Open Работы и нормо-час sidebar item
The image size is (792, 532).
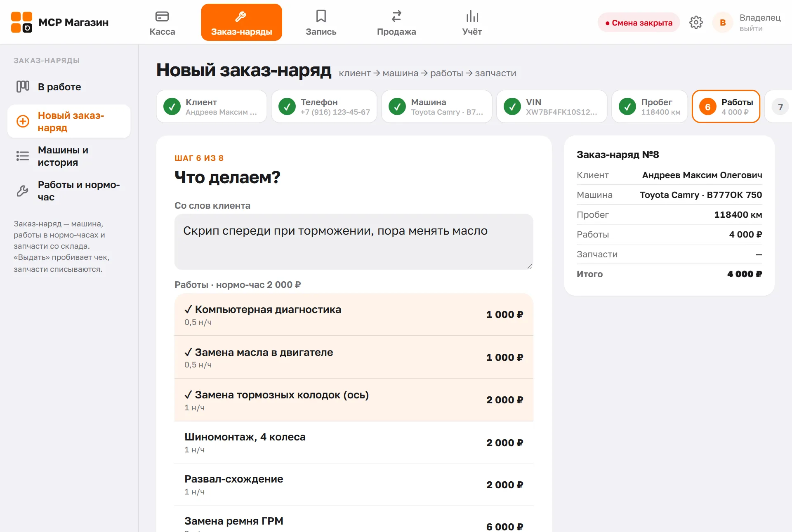(x=69, y=191)
